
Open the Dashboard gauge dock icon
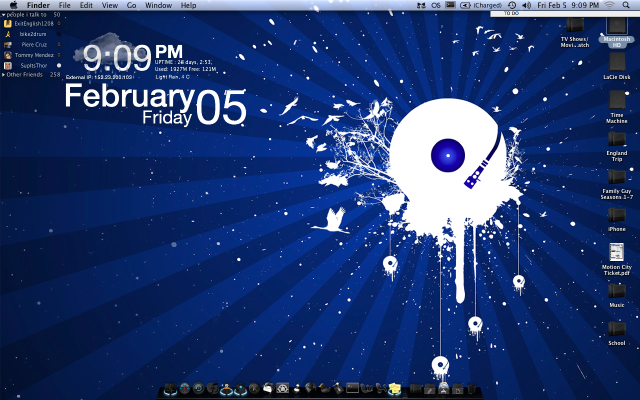tap(185, 388)
